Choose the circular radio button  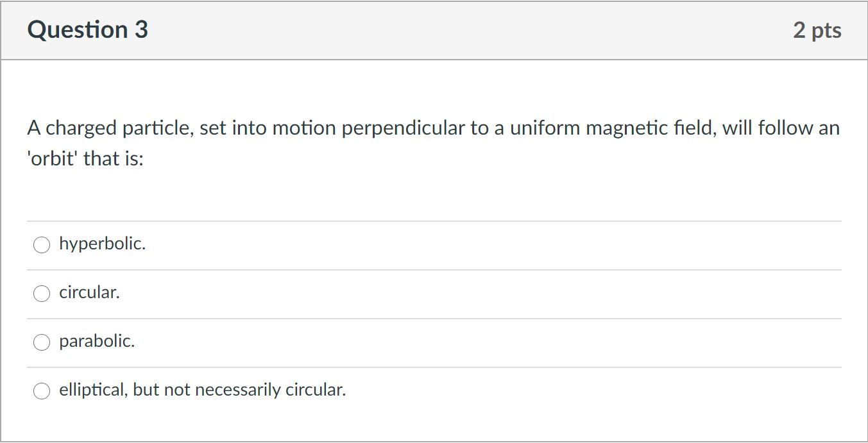42,294
